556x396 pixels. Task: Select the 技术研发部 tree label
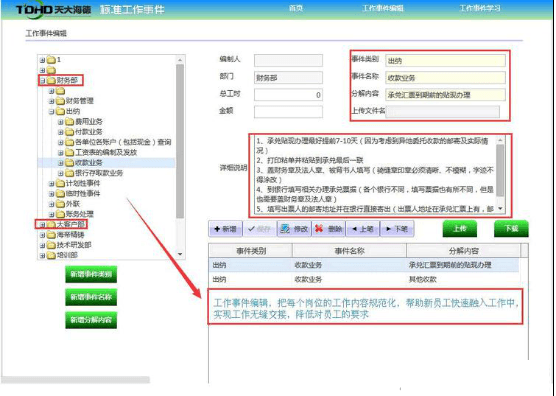click(x=74, y=245)
